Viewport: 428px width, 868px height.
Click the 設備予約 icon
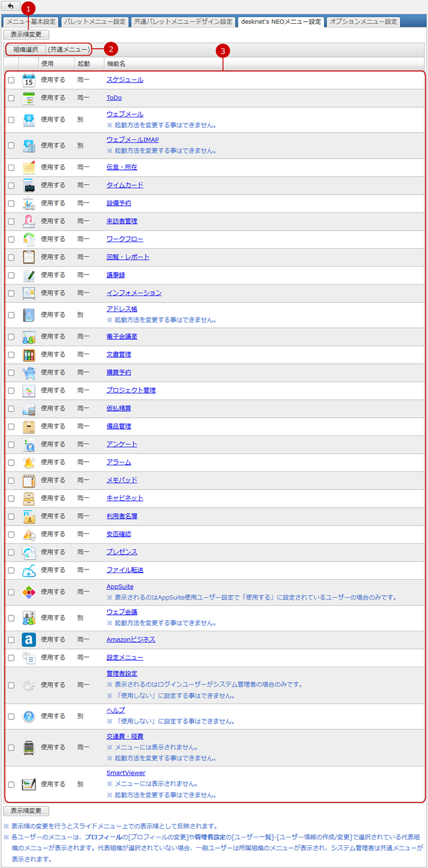tap(28, 203)
